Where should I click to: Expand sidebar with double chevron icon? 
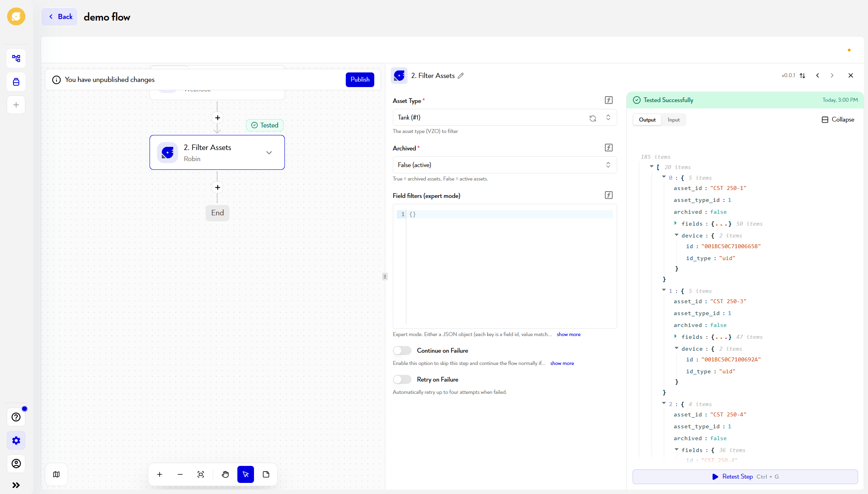click(16, 485)
